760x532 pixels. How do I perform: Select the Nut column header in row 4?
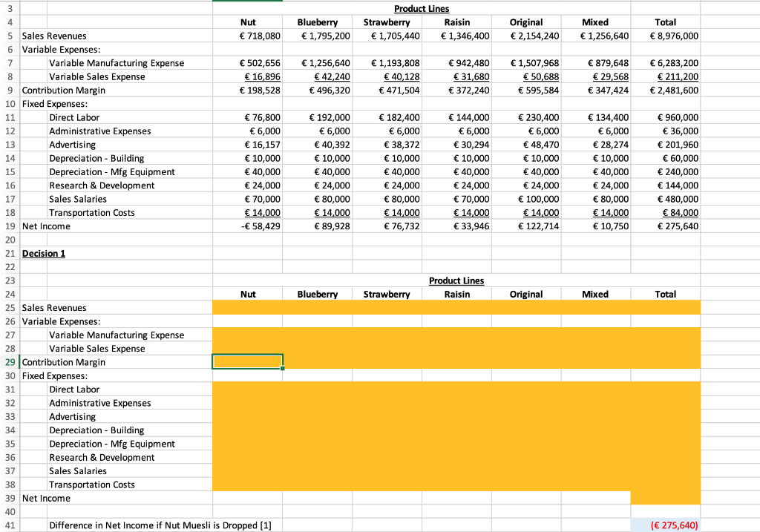[248, 22]
